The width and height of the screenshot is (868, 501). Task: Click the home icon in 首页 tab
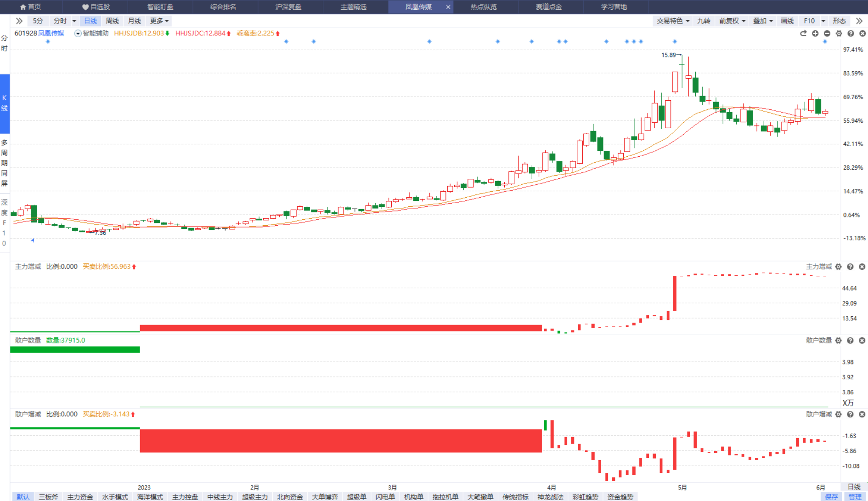point(23,7)
